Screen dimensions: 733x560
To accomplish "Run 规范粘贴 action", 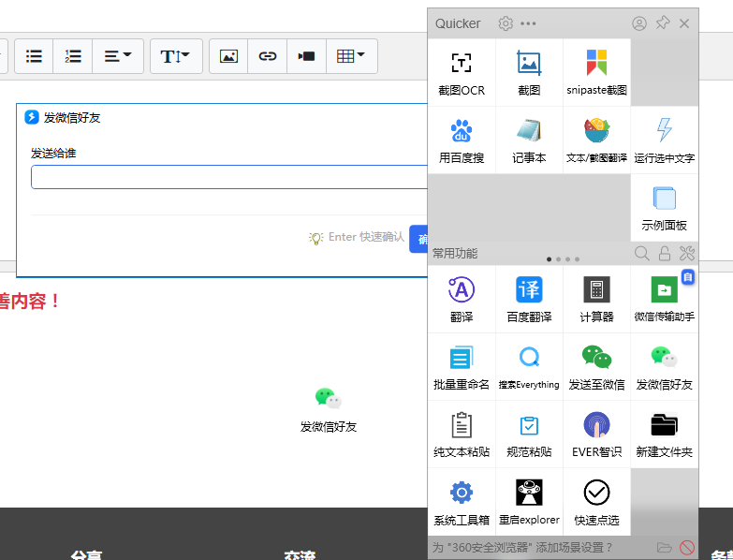I will click(529, 435).
